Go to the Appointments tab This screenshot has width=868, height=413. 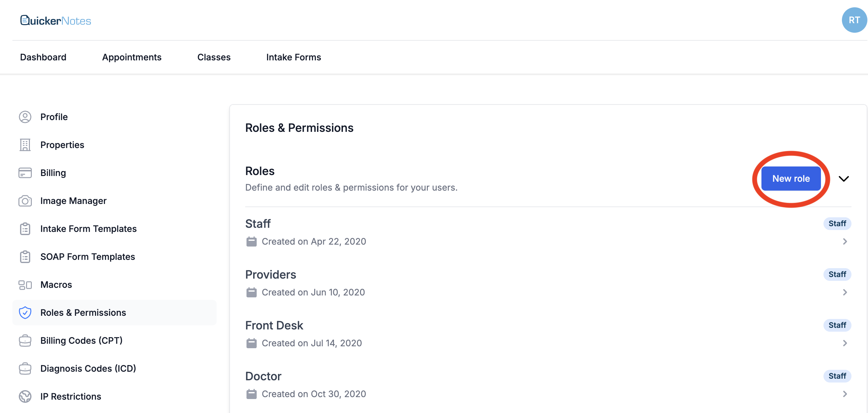tap(132, 57)
